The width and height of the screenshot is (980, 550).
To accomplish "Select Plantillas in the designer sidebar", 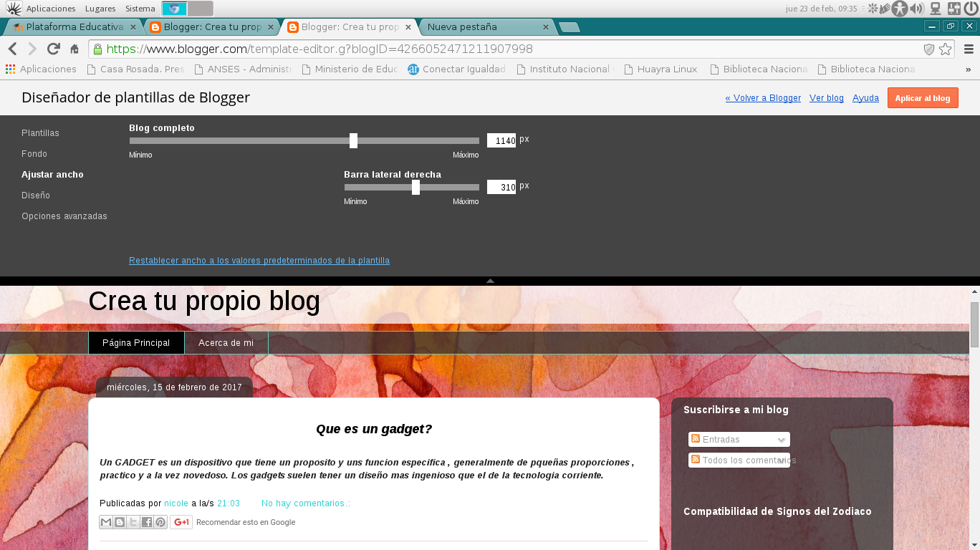I will [x=40, y=133].
